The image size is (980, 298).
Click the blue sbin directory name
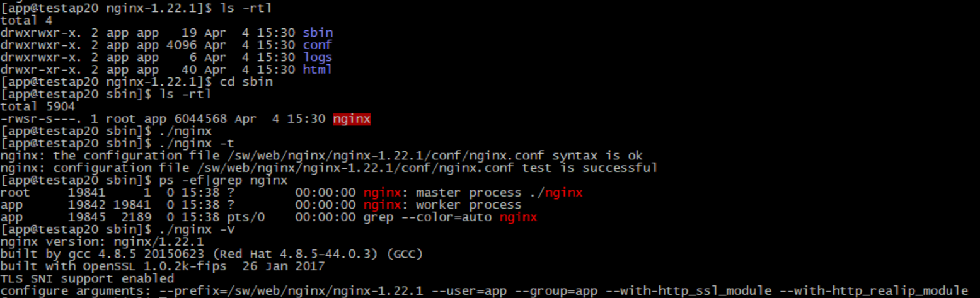coord(318,33)
